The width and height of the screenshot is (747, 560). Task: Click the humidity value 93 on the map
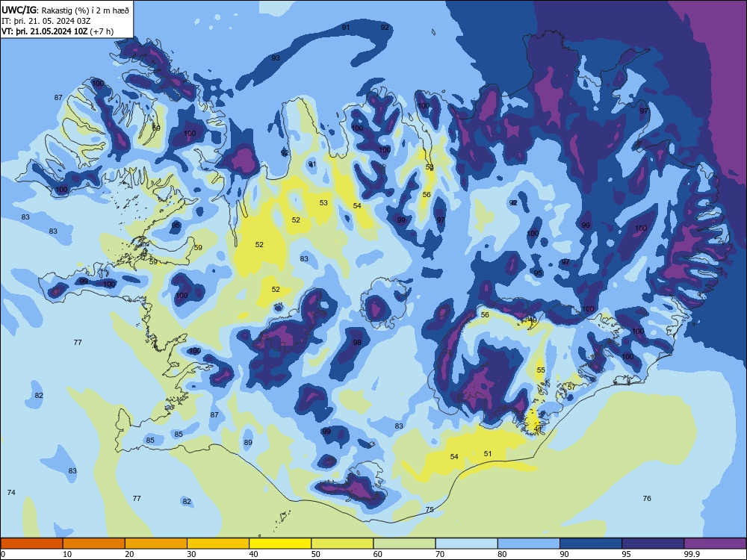pos(276,58)
